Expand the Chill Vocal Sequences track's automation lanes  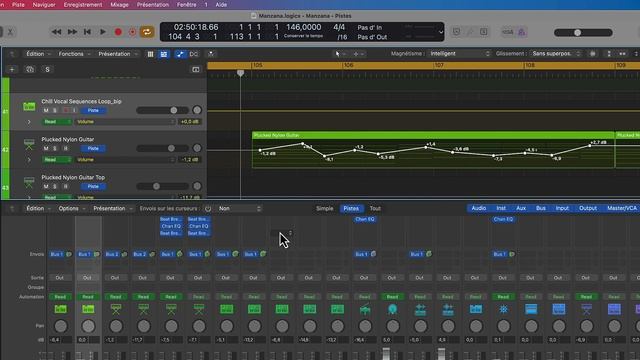29,122
